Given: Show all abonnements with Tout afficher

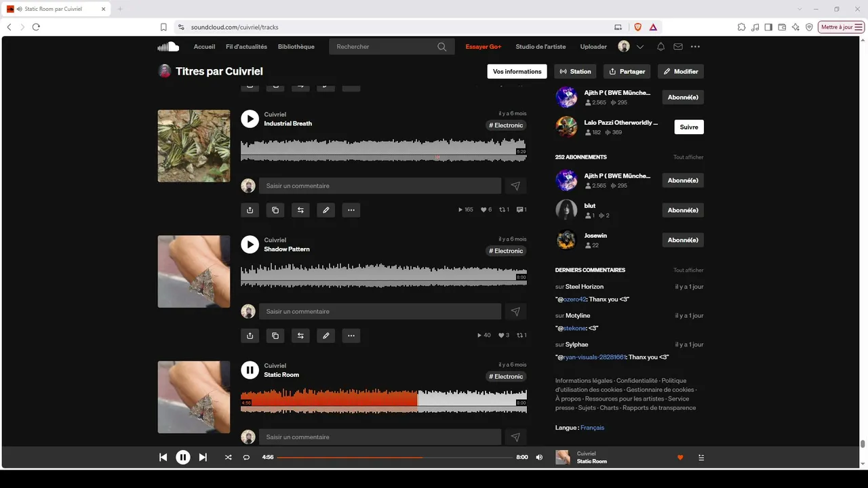Looking at the screenshot, I should coord(688,157).
